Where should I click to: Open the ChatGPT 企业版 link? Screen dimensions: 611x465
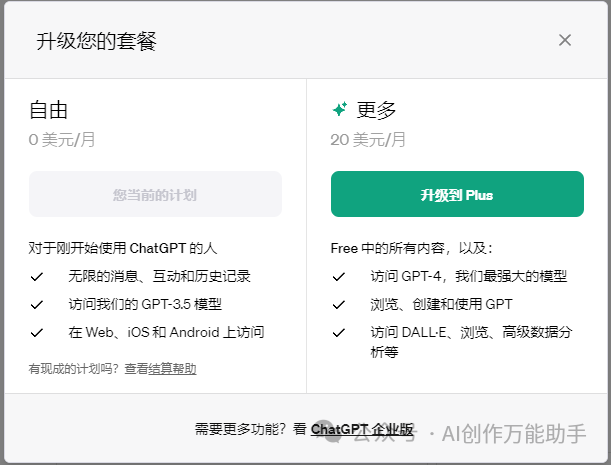[362, 429]
